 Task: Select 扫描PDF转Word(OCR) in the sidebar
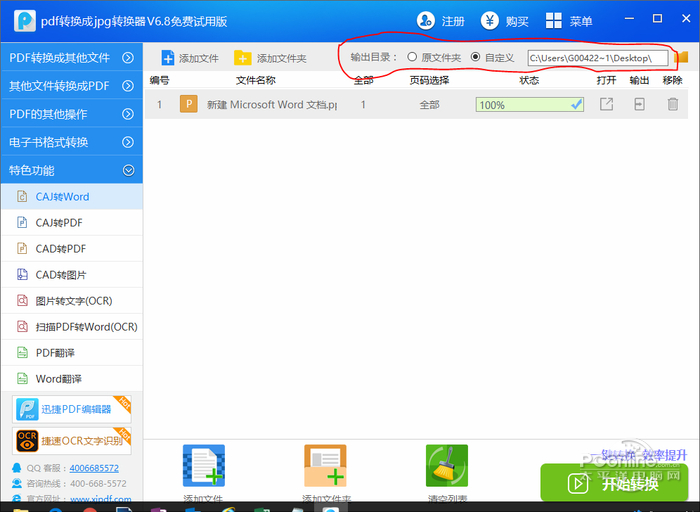click(72, 326)
